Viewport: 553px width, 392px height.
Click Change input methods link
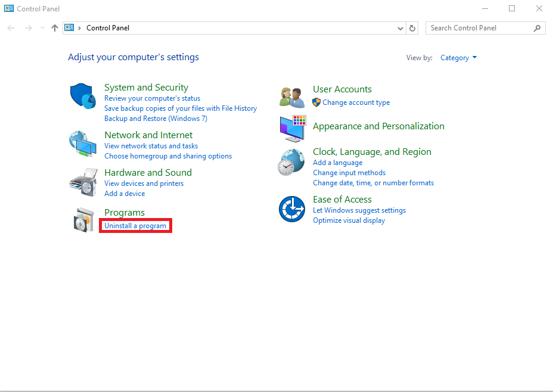pyautogui.click(x=349, y=173)
